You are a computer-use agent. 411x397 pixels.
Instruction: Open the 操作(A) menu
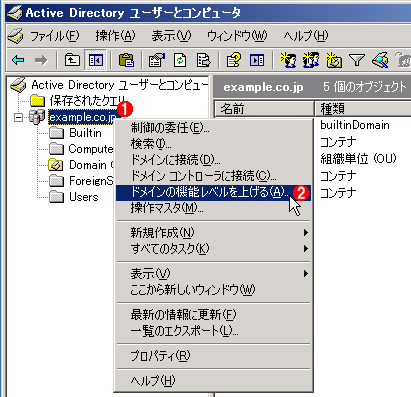(x=115, y=36)
